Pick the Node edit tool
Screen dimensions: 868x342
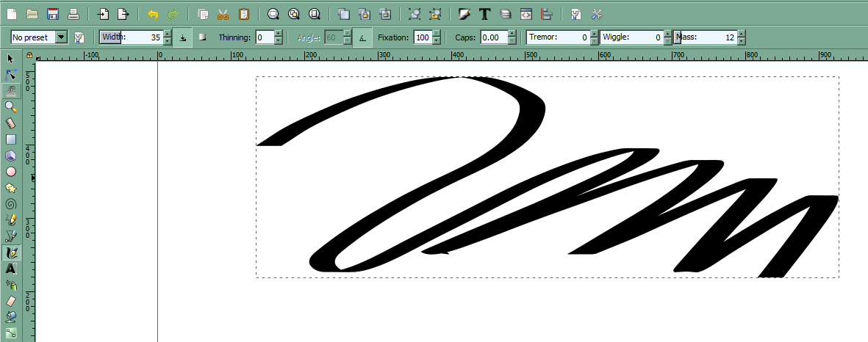pyautogui.click(x=11, y=75)
